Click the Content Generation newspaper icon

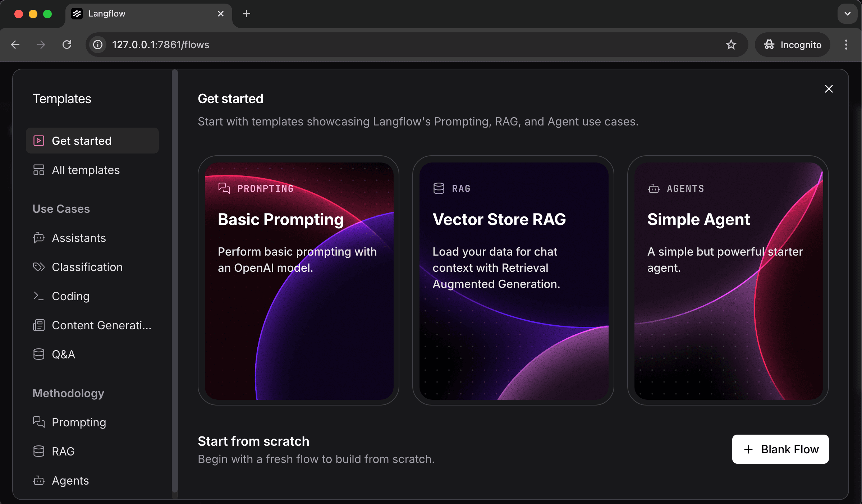pos(38,325)
